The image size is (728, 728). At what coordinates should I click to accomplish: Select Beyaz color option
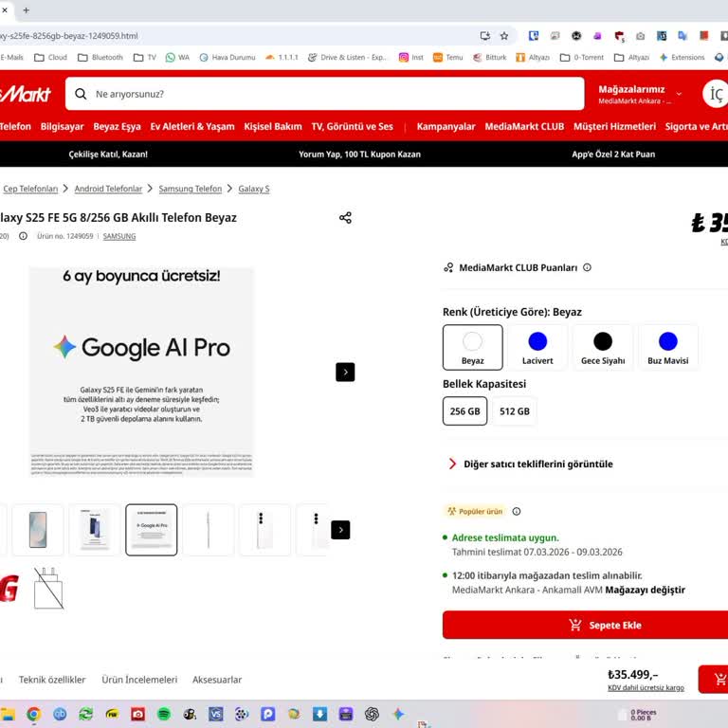(472, 347)
